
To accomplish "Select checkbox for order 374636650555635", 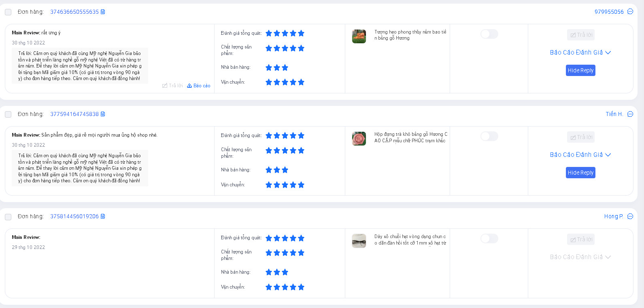I will [8, 12].
